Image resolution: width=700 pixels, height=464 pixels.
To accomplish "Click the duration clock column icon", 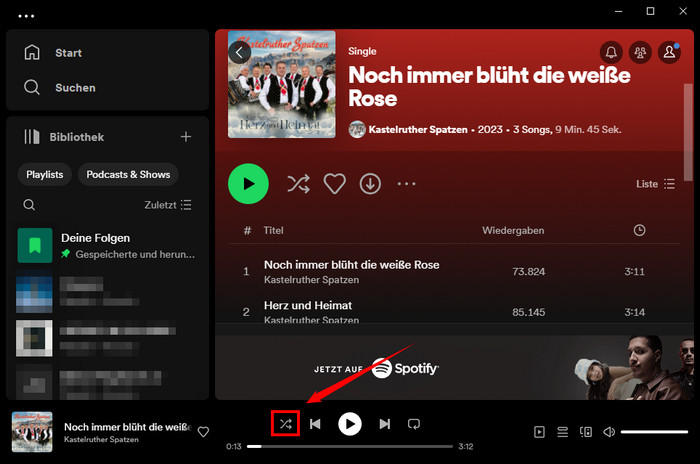I will pos(639,230).
